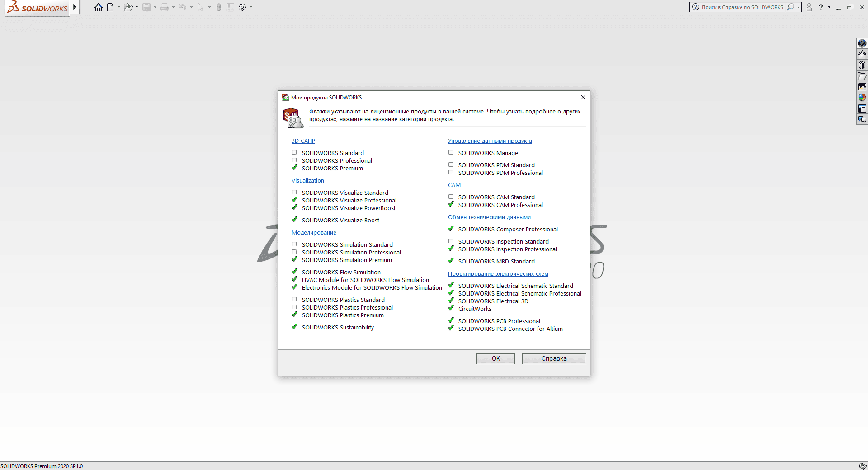
Task: Click the user login profile icon
Action: click(x=809, y=7)
